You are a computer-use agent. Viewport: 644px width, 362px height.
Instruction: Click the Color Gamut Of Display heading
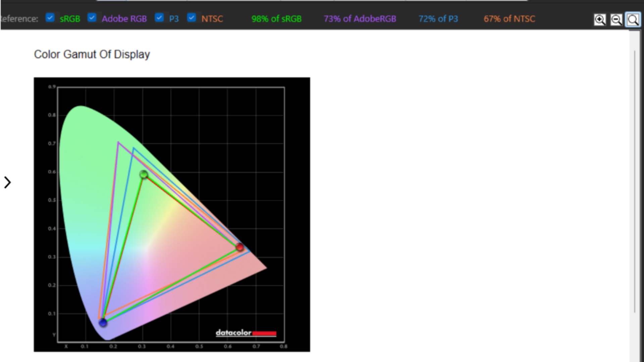[92, 54]
